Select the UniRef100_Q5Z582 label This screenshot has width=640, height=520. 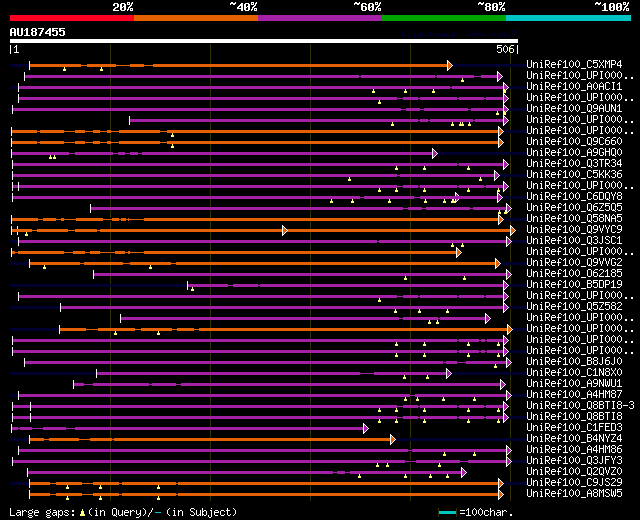(x=574, y=307)
